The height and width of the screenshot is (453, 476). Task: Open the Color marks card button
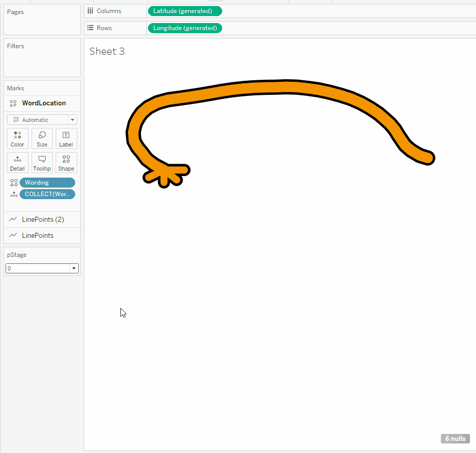18,138
